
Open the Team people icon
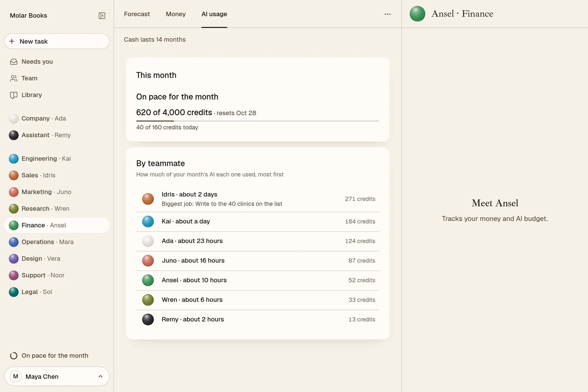pyautogui.click(x=14, y=78)
